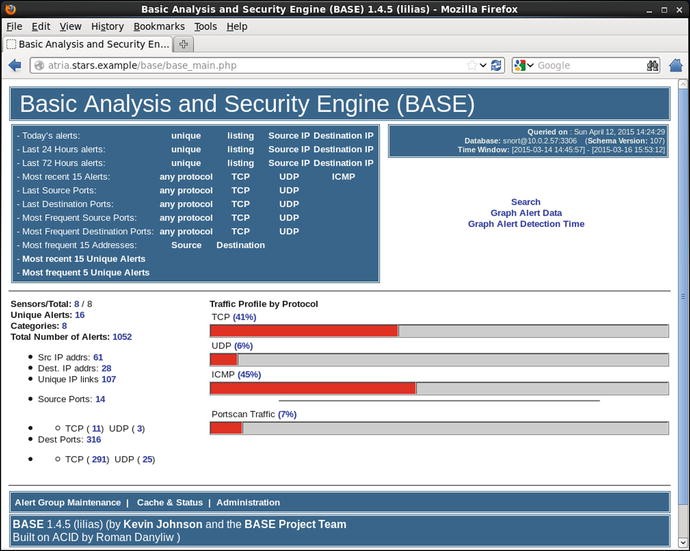Show Most Frequent Destination Ports TCP
Image resolution: width=690 pixels, height=551 pixels.
coord(240,231)
